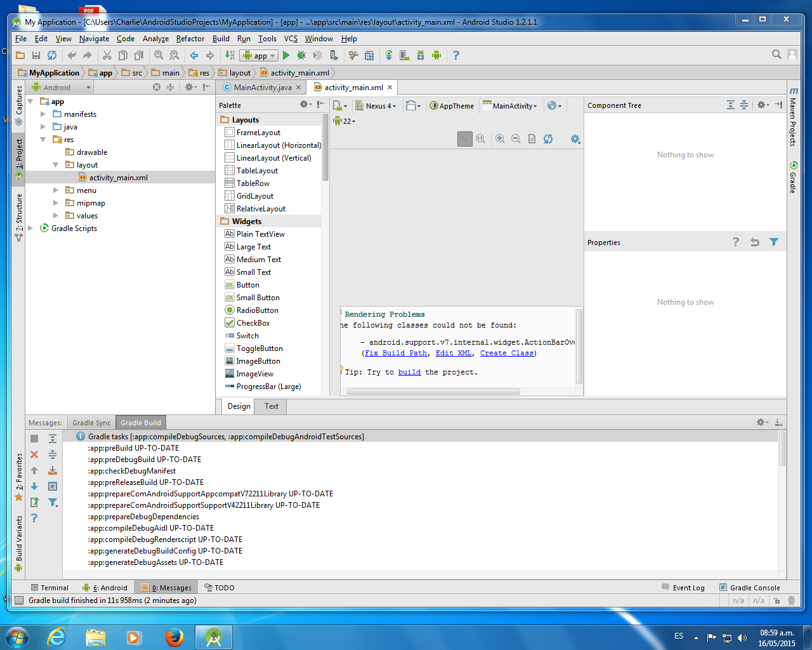This screenshot has width=812, height=650.
Task: Click the Cut scissors icon
Action: coord(107,56)
